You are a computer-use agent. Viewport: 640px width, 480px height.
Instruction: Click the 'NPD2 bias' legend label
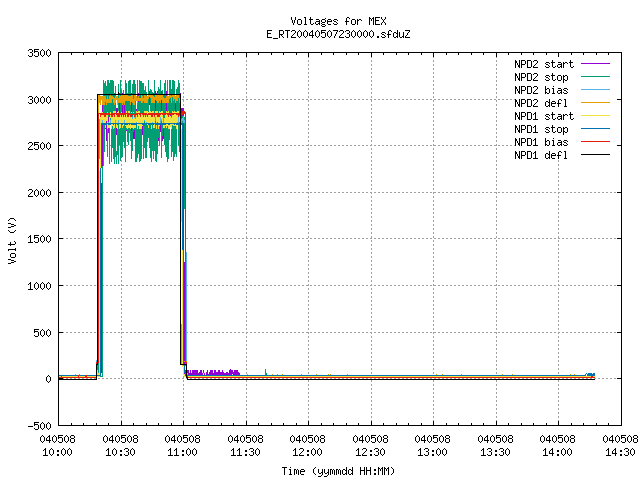pyautogui.click(x=541, y=90)
